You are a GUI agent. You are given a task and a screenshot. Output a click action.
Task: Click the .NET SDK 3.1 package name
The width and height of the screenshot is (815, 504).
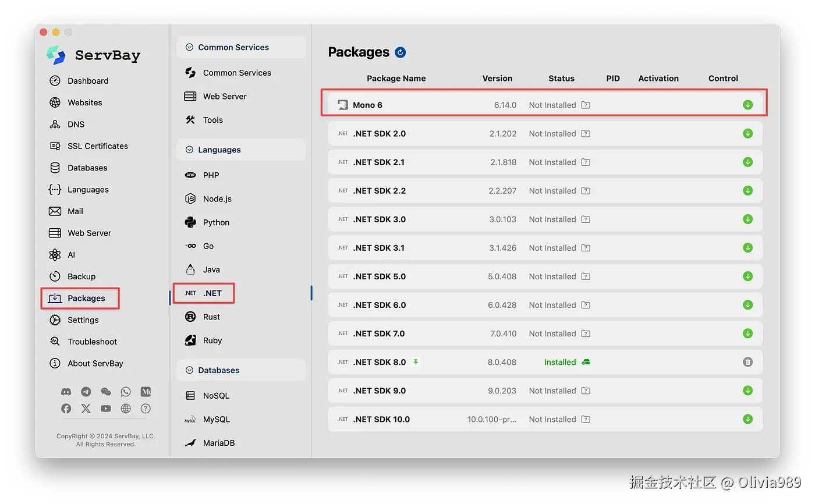379,248
